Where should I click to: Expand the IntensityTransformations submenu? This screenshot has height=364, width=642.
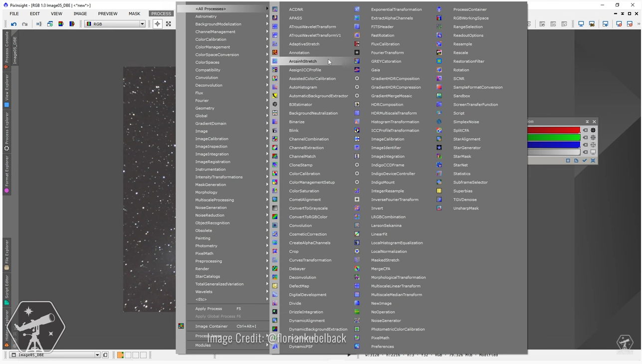228,177
